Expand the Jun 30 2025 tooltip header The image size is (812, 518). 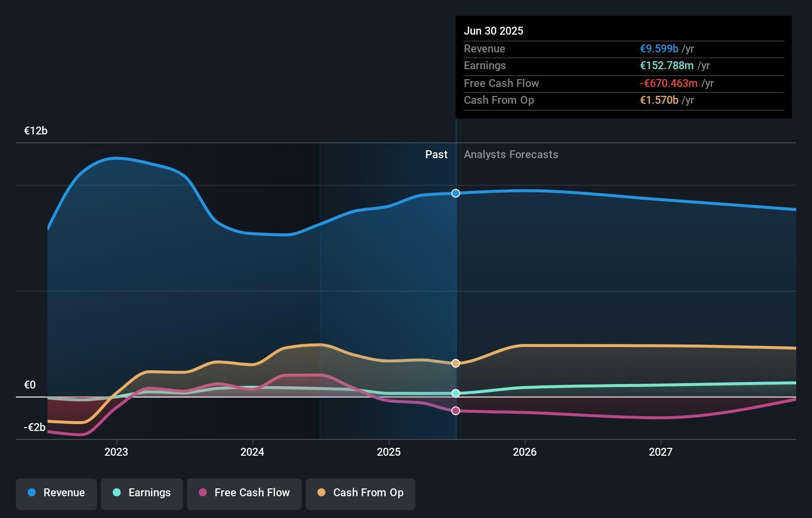[494, 31]
